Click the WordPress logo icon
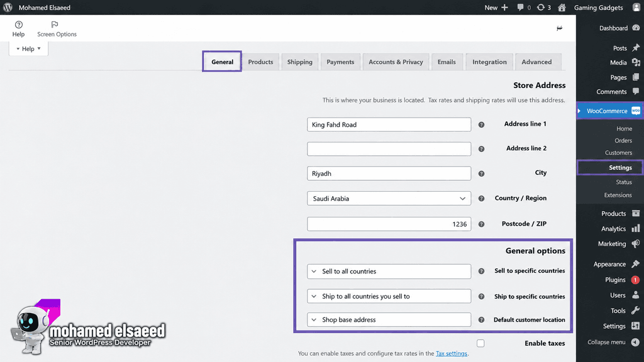644x362 pixels. pos(8,8)
